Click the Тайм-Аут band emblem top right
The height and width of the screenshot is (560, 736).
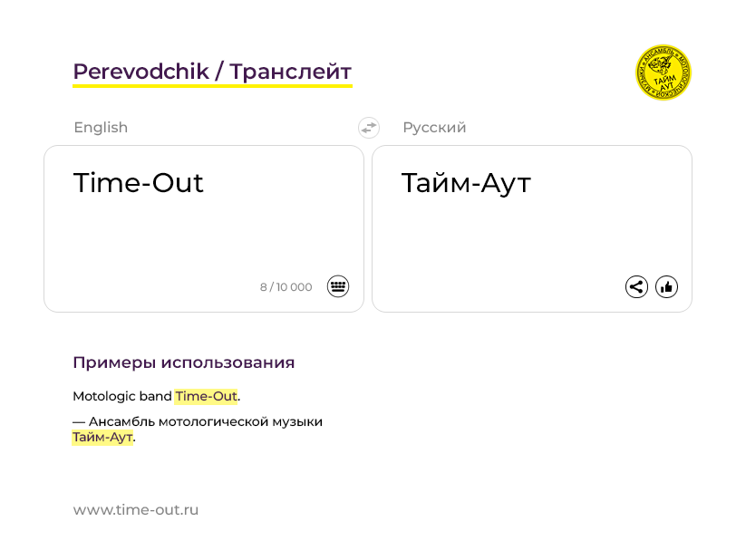pos(663,72)
